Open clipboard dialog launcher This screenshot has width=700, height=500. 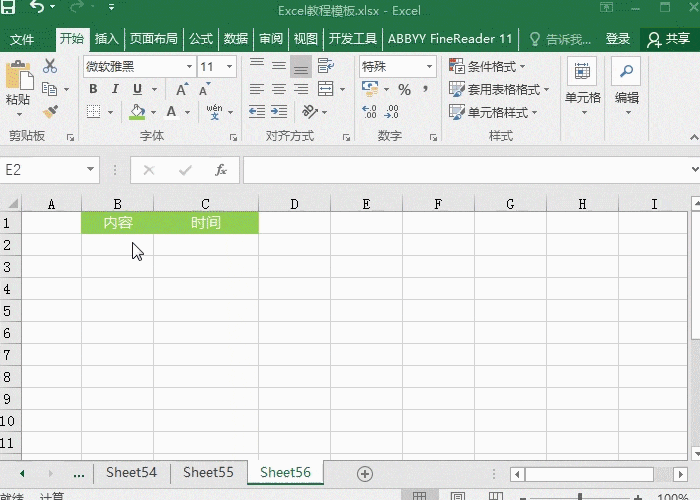pyautogui.click(x=70, y=138)
